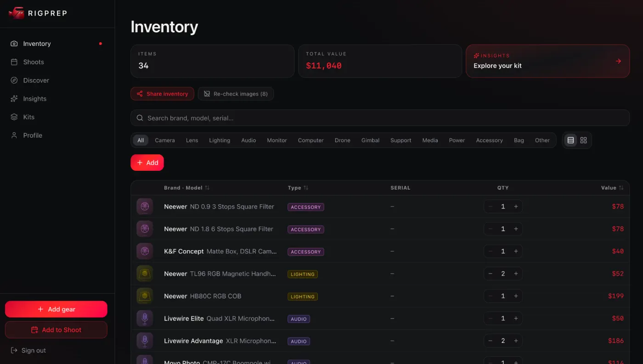Click the Neewer TL96 RGB lighting icon
The height and width of the screenshot is (364, 643).
click(x=145, y=274)
